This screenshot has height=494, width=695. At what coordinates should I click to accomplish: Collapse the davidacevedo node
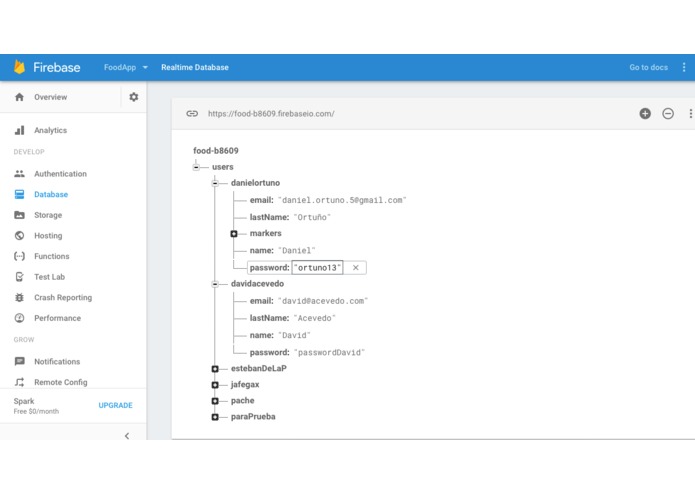click(x=215, y=284)
